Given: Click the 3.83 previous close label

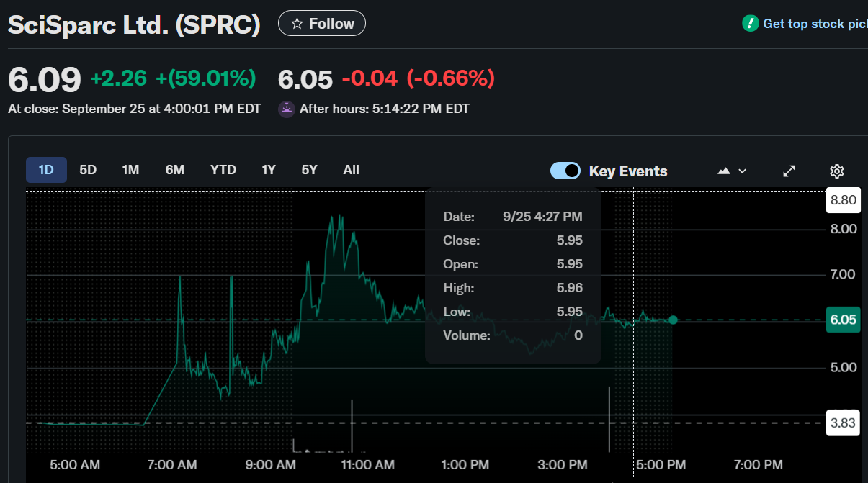Looking at the screenshot, I should (x=844, y=423).
